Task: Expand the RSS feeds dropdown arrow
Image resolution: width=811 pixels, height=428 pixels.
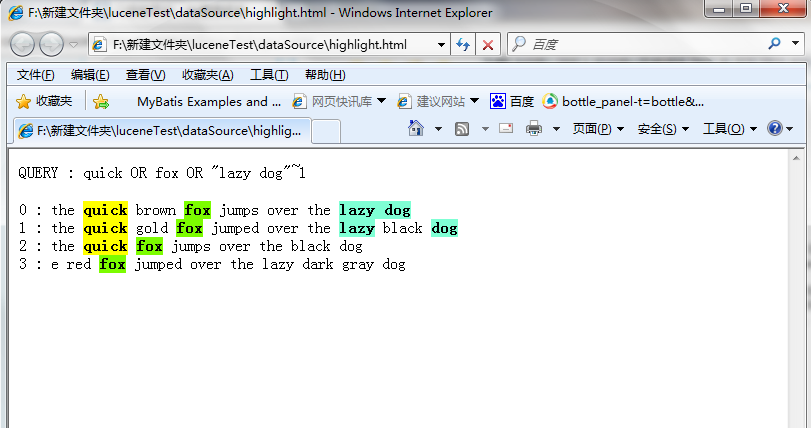Action: (485, 129)
